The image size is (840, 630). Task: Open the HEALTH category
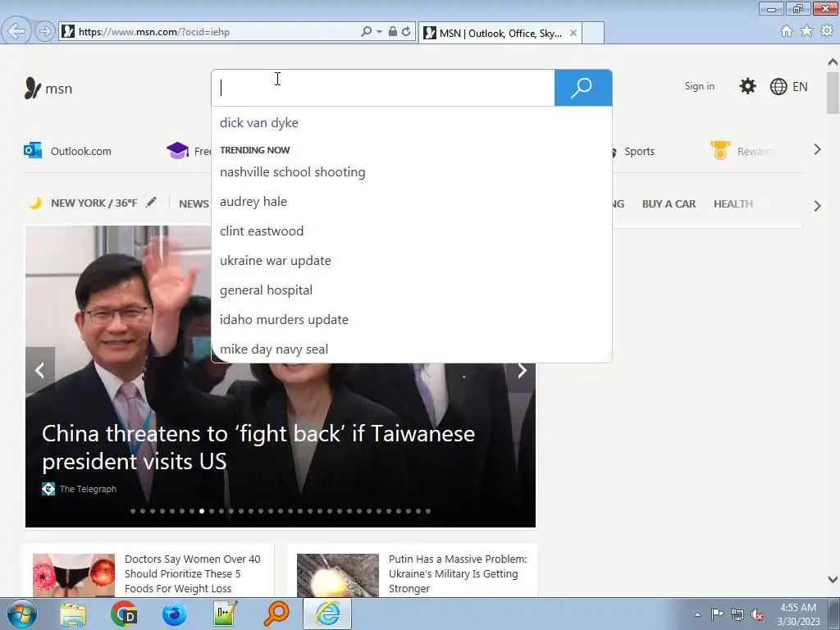click(733, 203)
